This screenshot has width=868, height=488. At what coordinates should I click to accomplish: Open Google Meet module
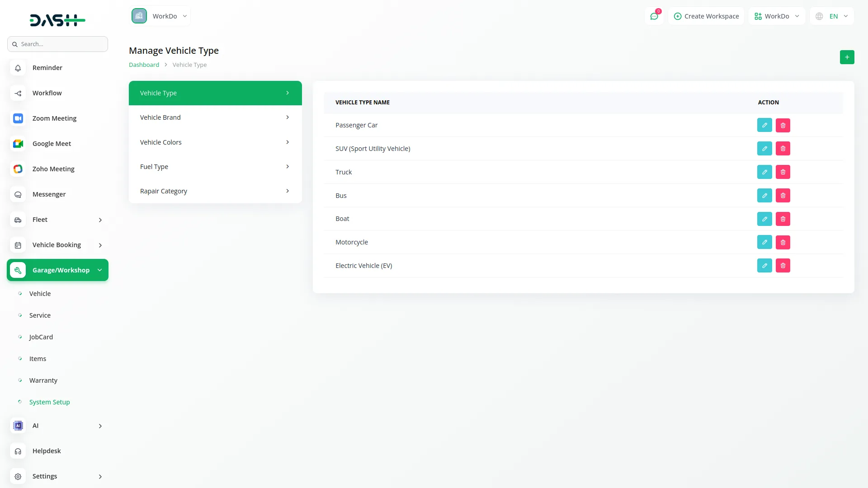[52, 144]
